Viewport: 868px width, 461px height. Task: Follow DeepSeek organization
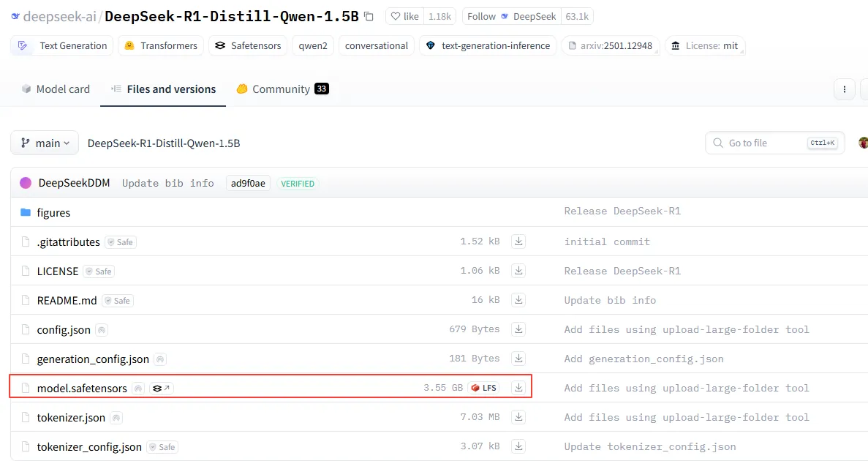point(511,17)
